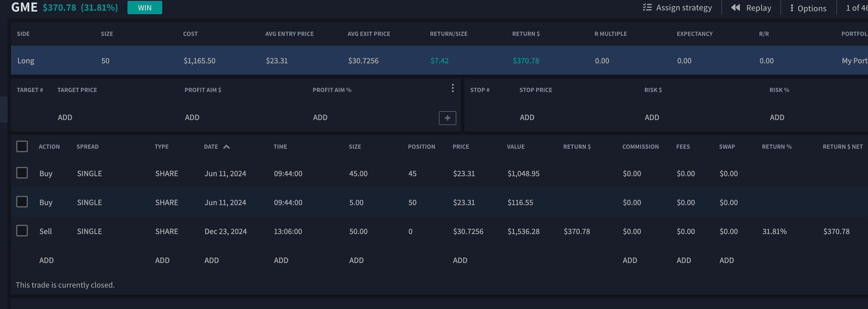This screenshot has width=868, height=309.
Task: Click the WIN status badge
Action: [x=145, y=8]
